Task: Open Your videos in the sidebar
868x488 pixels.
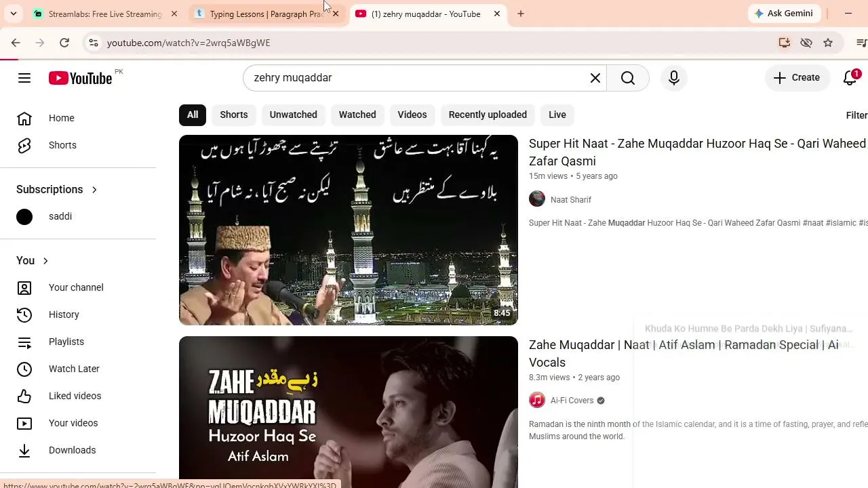Action: (x=78, y=423)
